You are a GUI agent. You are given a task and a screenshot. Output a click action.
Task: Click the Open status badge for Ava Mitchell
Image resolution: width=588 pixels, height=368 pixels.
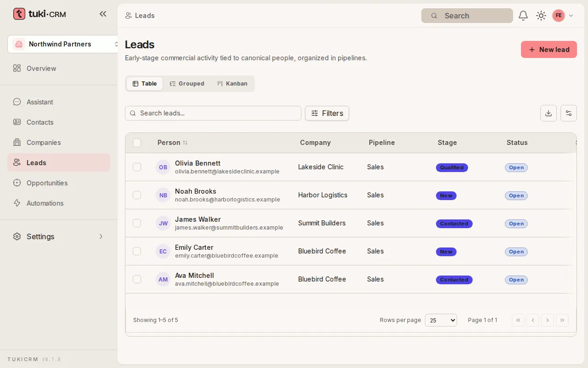516,280
